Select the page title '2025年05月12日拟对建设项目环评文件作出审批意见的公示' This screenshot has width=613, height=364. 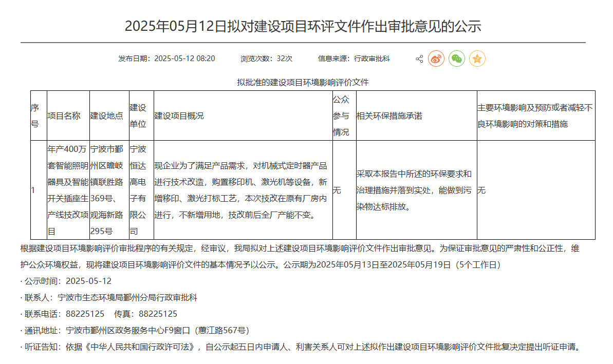pyautogui.click(x=303, y=26)
